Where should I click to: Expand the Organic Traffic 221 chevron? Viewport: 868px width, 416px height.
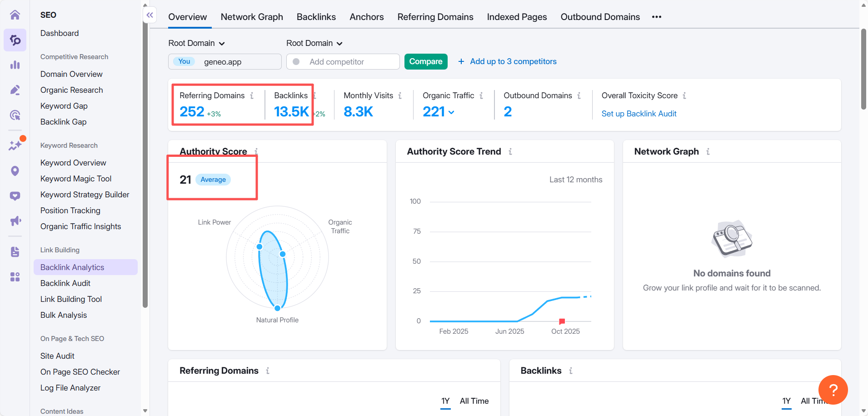(x=451, y=112)
